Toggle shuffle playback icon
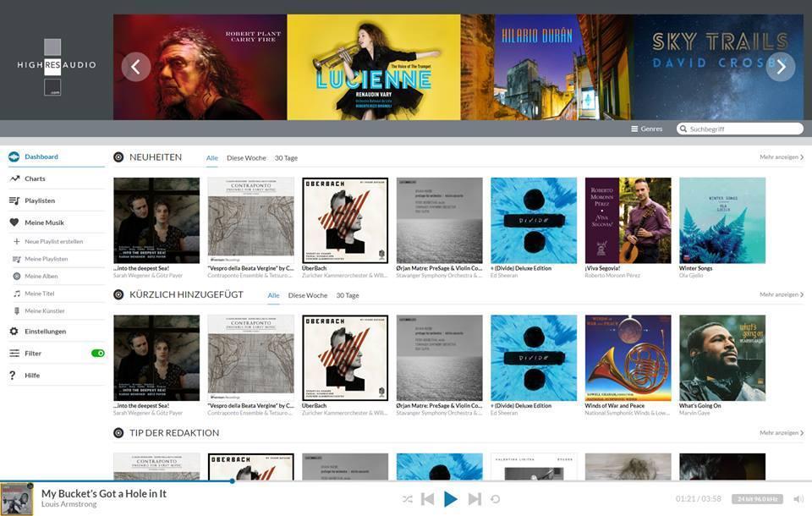 tap(408, 499)
